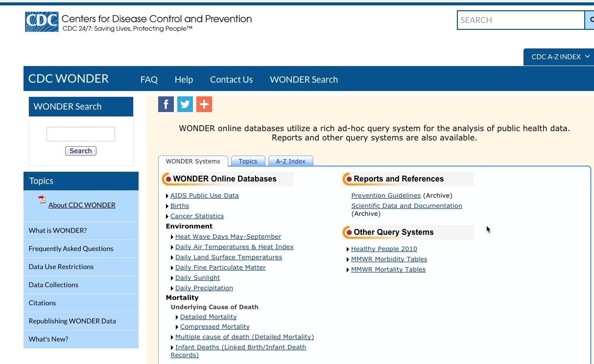This screenshot has width=594, height=364.
Task: Open Daily Air Temperatures & Heat Index
Action: [x=235, y=247]
